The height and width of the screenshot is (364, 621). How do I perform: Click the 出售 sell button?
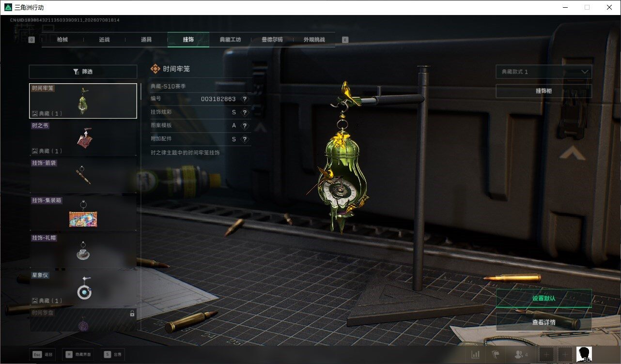(113, 354)
